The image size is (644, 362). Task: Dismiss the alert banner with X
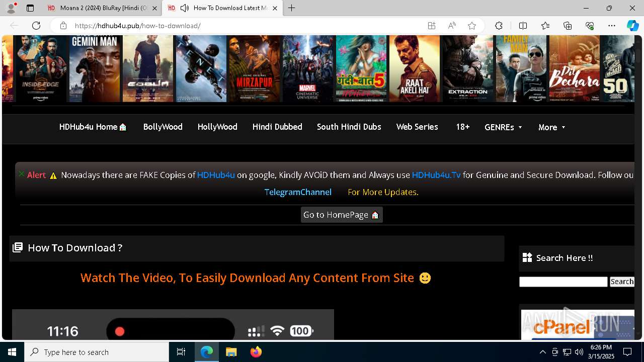pyautogui.click(x=22, y=174)
